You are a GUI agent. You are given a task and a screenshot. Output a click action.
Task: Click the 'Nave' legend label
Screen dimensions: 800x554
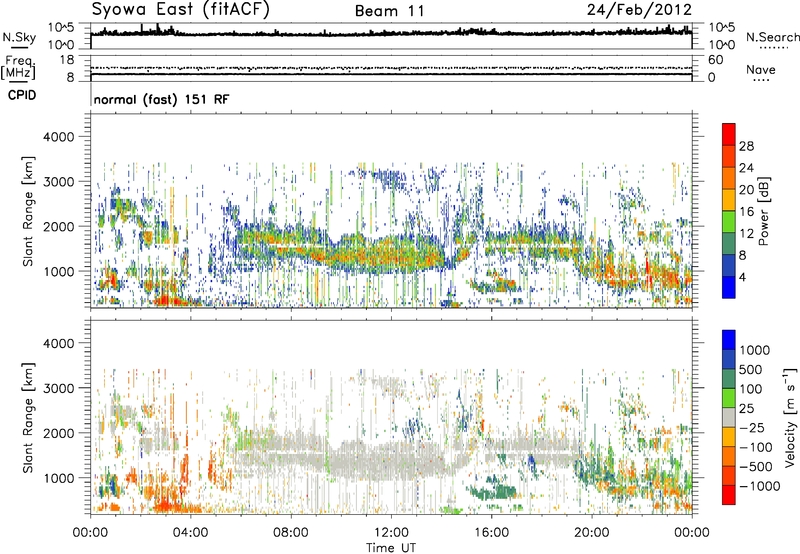(x=761, y=69)
